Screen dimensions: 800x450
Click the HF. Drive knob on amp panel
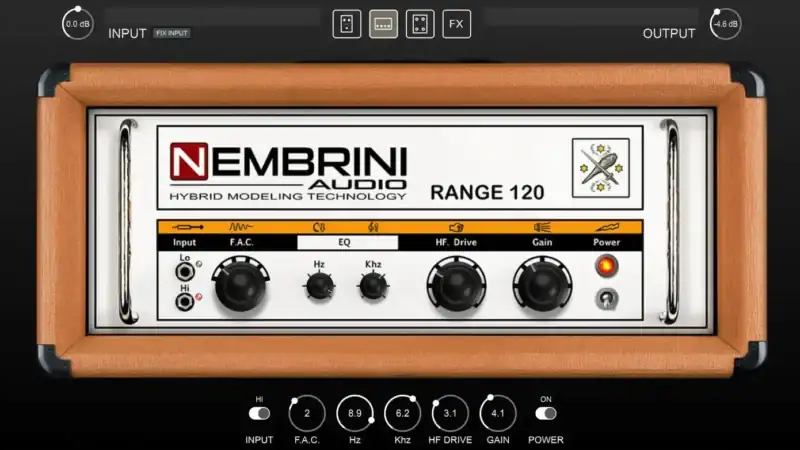pos(456,286)
